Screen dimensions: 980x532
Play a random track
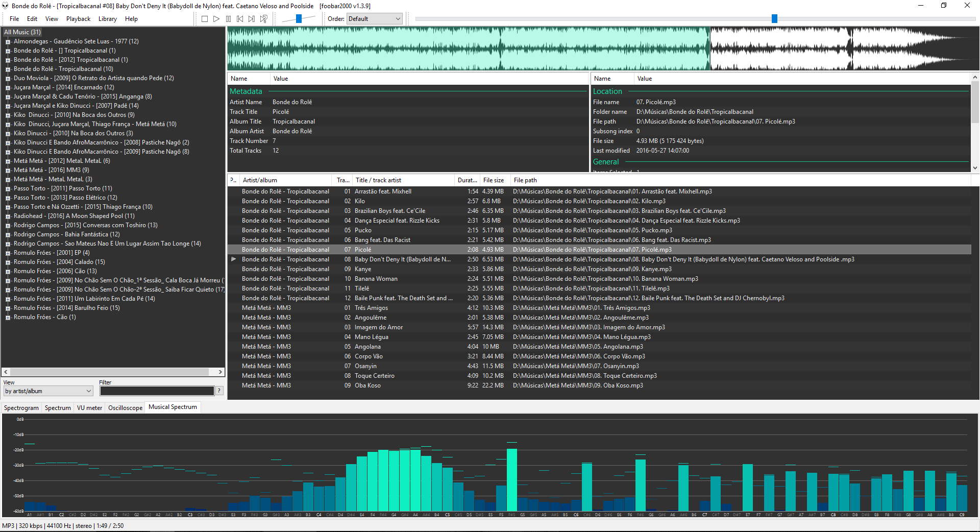[x=263, y=19]
